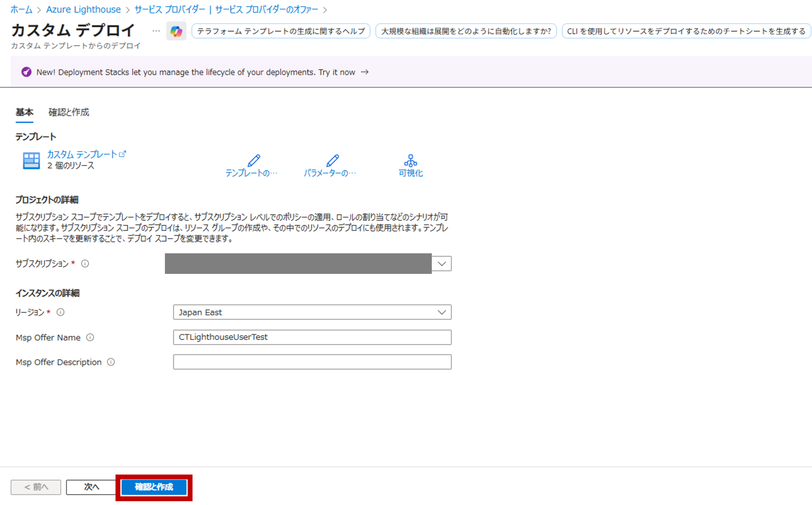812x505 pixels.
Task: Click the Msp Offer Description input field
Action: tap(312, 362)
